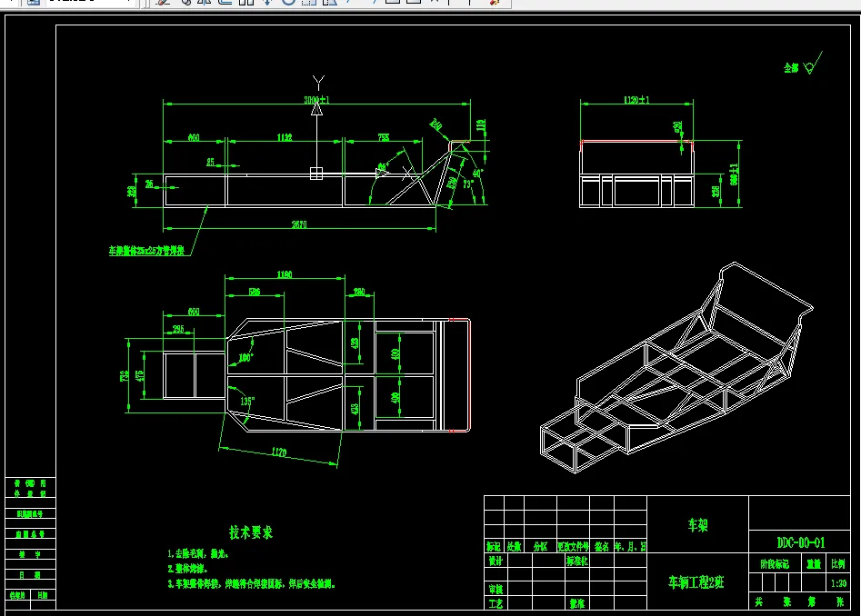Select technical requirement line 1
The height and width of the screenshot is (616, 861).
(x=197, y=554)
